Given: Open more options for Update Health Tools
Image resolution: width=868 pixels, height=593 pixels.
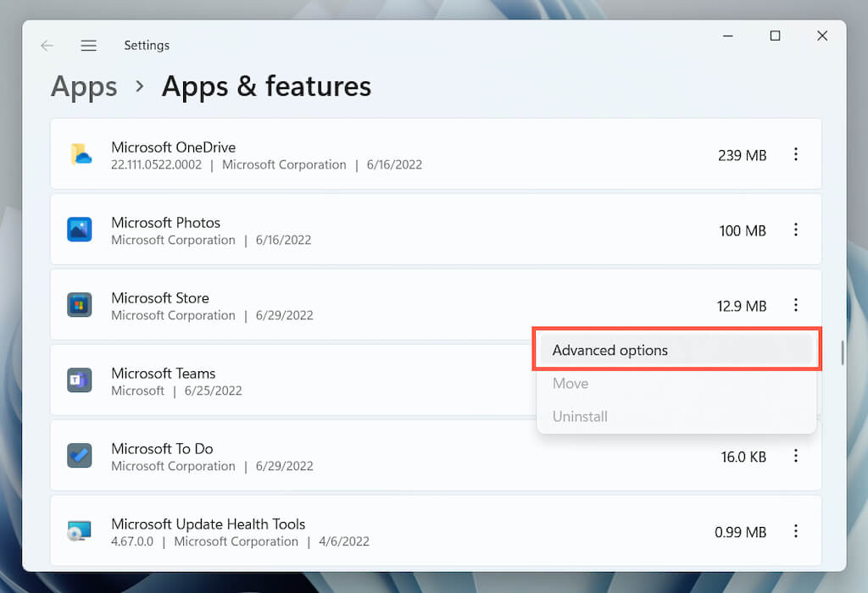Looking at the screenshot, I should click(795, 531).
